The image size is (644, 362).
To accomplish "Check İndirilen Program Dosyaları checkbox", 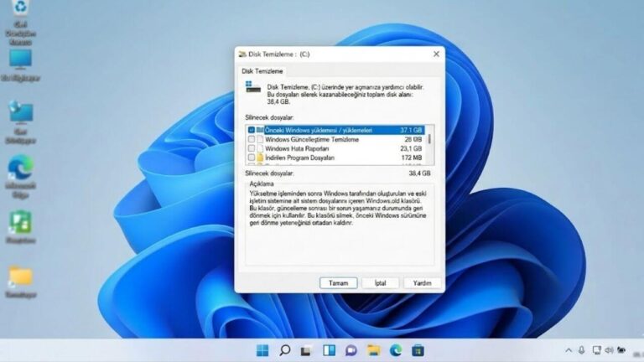I will (x=252, y=158).
